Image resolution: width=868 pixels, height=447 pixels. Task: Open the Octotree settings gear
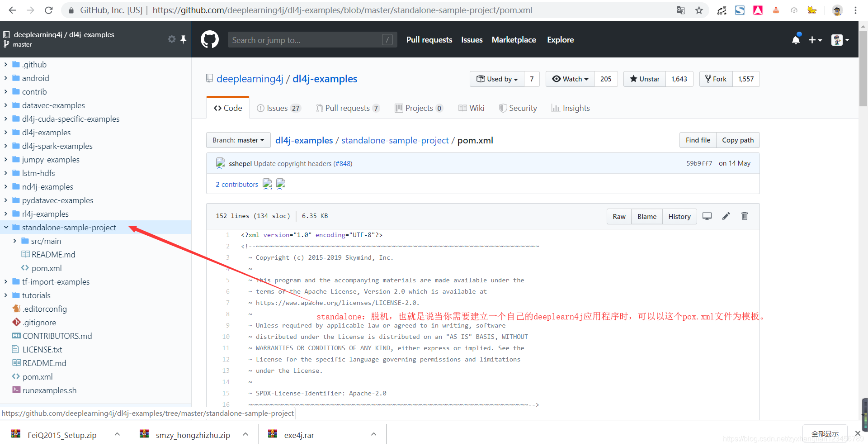point(172,39)
